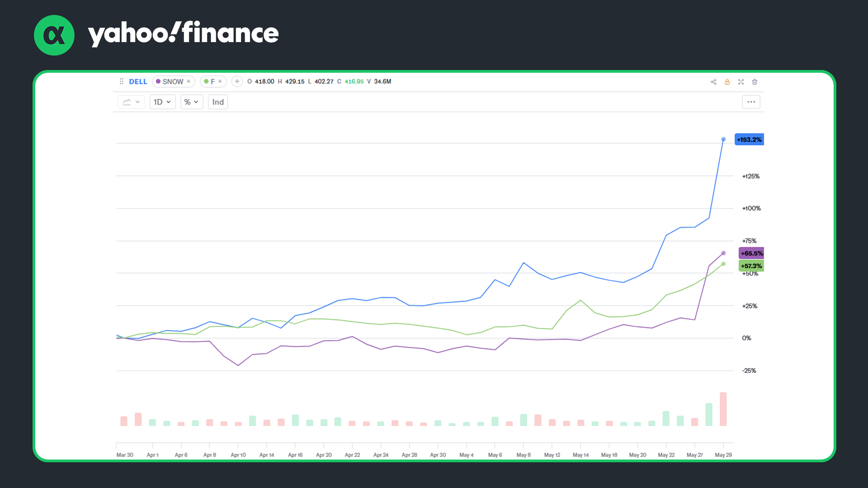Viewport: 868px width, 488px height.
Task: Remove F comparison with its x
Action: tap(220, 81)
